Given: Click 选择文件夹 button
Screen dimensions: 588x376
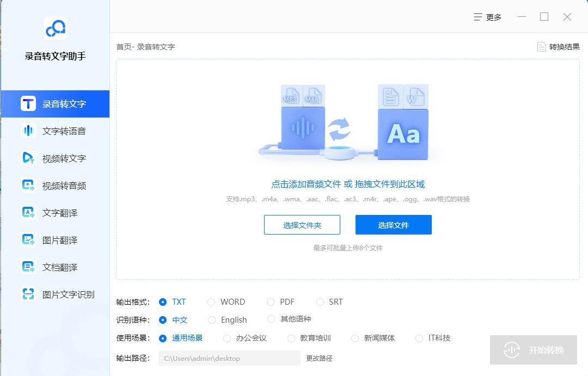Looking at the screenshot, I should pos(302,225).
